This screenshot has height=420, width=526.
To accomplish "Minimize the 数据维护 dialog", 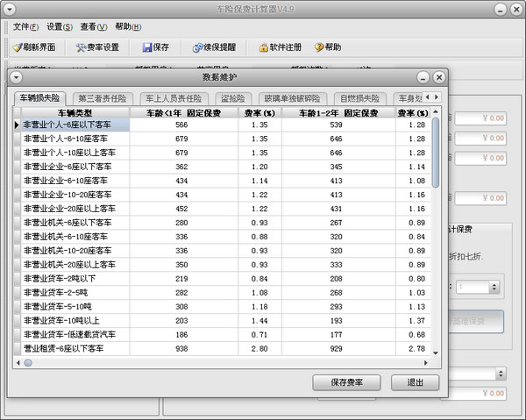I will (423, 77).
